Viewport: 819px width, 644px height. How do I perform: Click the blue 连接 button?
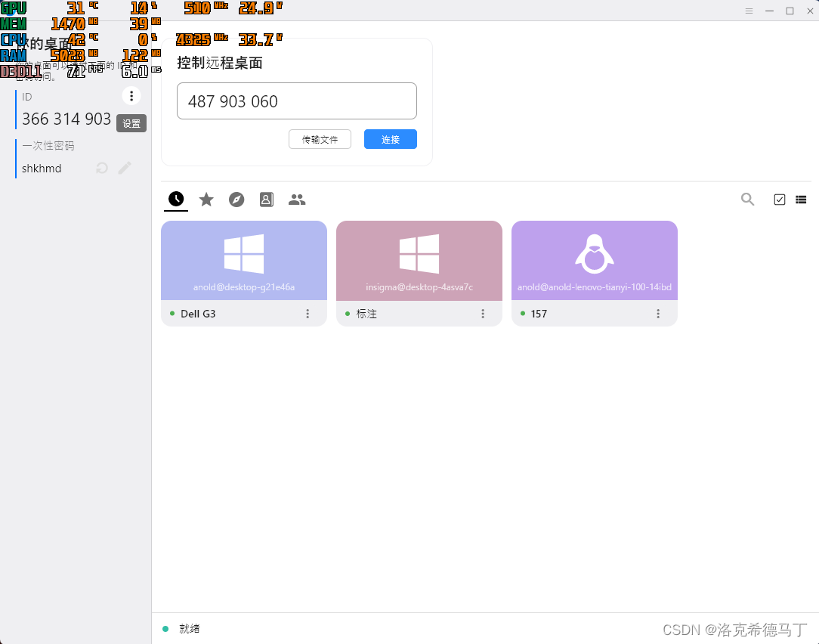pyautogui.click(x=390, y=139)
